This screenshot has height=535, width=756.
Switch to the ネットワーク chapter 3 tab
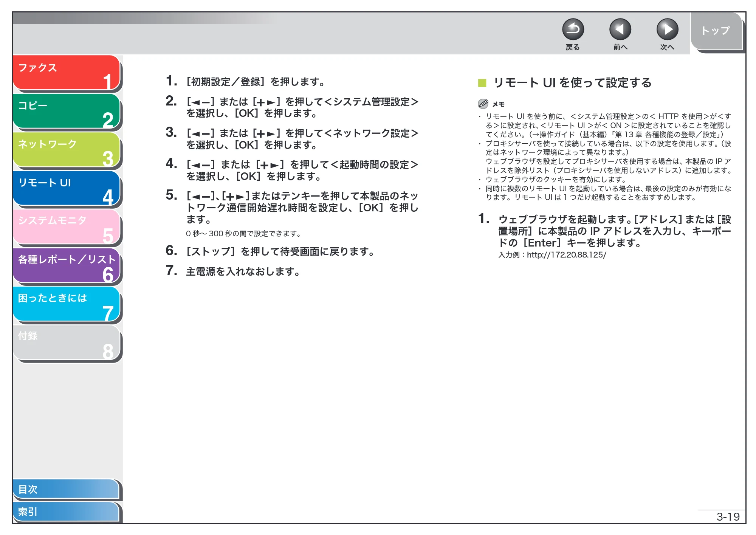[x=67, y=150]
